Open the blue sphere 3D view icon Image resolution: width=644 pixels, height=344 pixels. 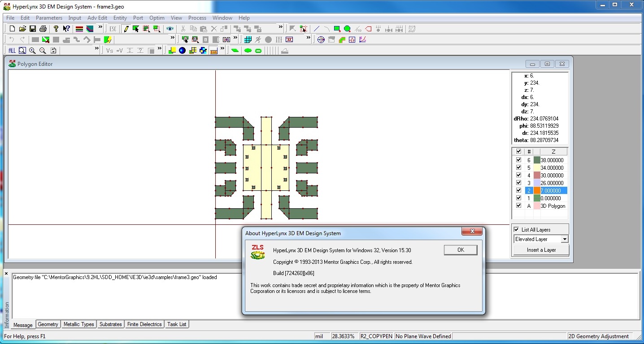[182, 51]
